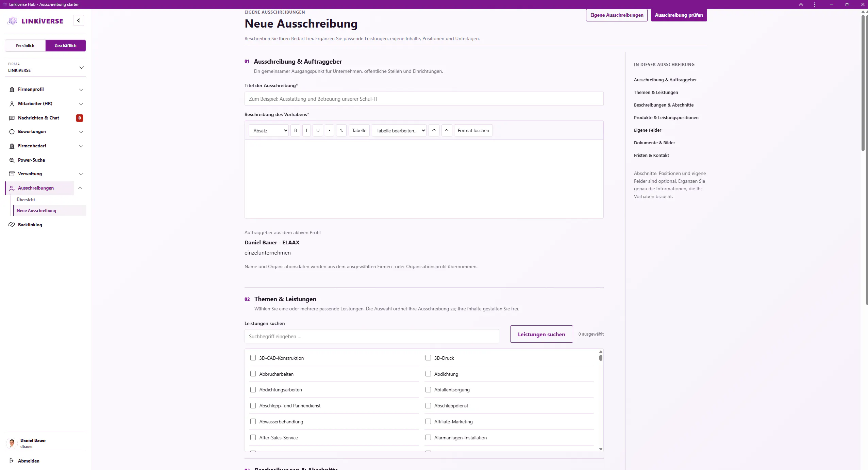Insert a numbered list in the editor

tap(341, 130)
